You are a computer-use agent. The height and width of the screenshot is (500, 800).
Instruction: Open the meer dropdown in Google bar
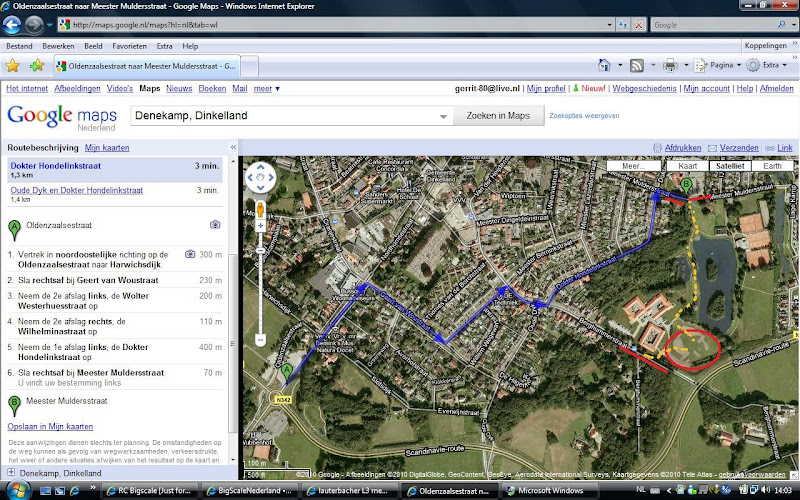click(x=266, y=88)
